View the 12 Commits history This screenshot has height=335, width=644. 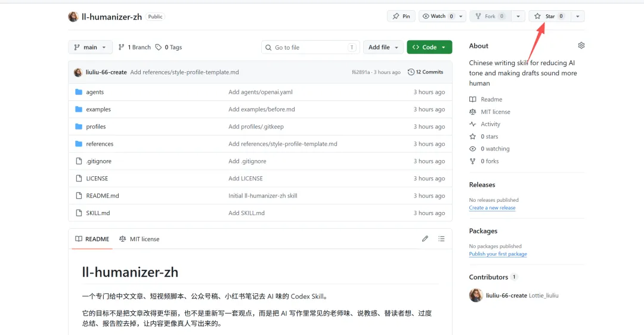(x=425, y=72)
